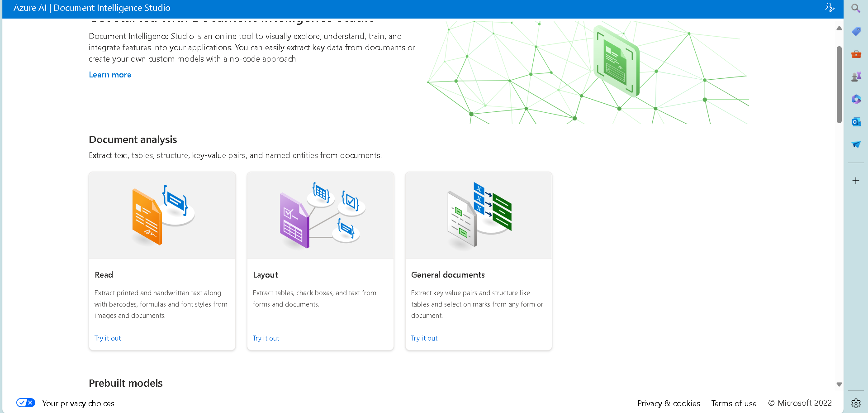The image size is (868, 413).
Task: Open sidebar settings gear icon
Action: (856, 403)
